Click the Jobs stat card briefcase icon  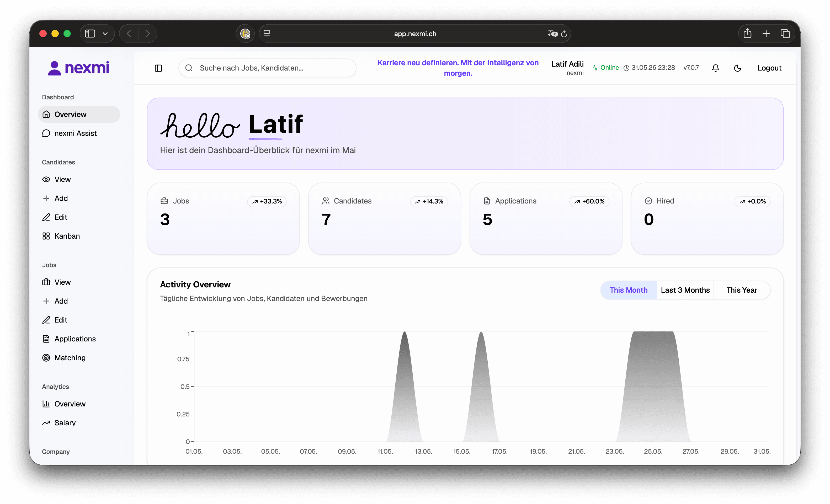click(x=164, y=201)
